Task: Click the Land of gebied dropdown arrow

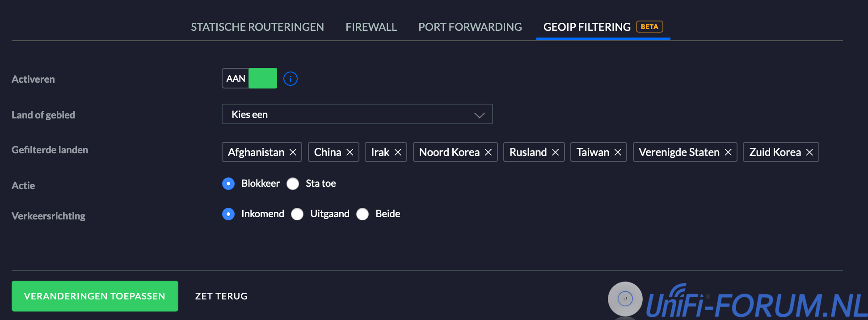Action: (479, 115)
